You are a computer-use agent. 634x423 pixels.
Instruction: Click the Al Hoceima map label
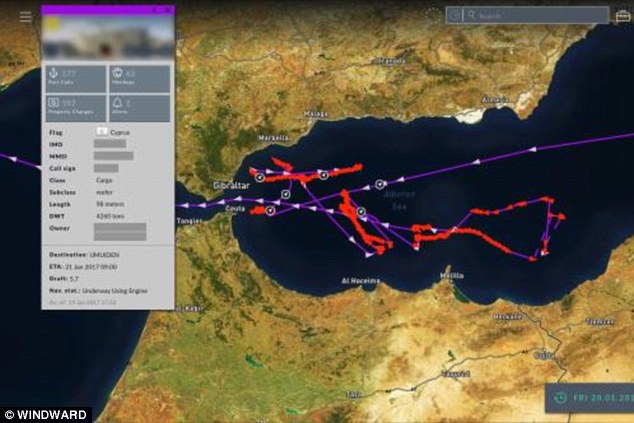click(x=359, y=281)
